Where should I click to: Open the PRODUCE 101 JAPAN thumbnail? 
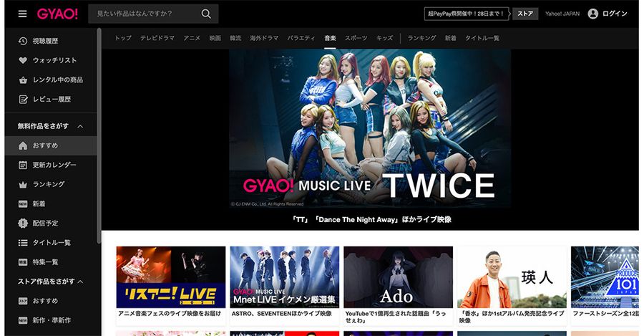pos(605,277)
